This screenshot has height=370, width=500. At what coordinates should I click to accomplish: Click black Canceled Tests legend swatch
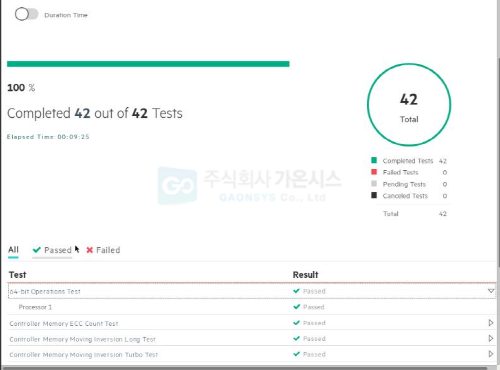[x=374, y=195]
